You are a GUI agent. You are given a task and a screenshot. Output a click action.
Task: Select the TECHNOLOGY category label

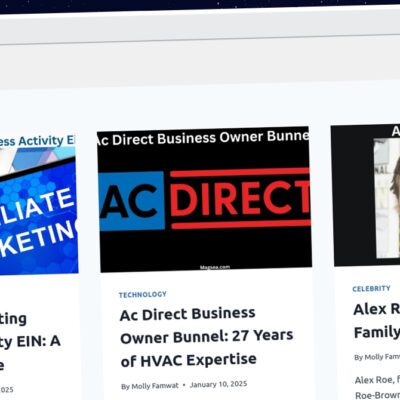pyautogui.click(x=143, y=295)
